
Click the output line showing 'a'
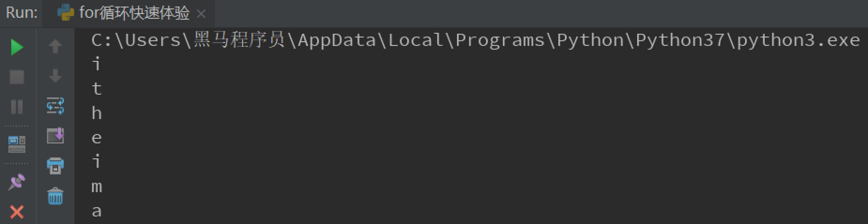click(97, 211)
